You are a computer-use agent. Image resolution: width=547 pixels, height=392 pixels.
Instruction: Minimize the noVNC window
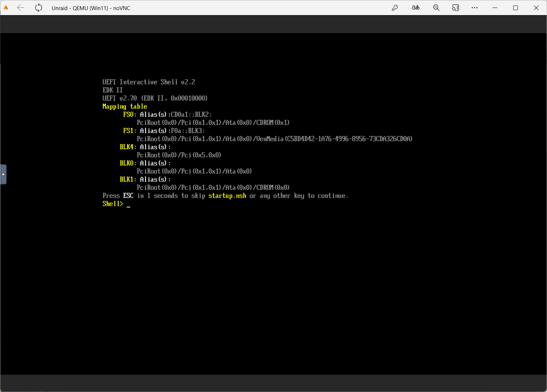[x=495, y=8]
